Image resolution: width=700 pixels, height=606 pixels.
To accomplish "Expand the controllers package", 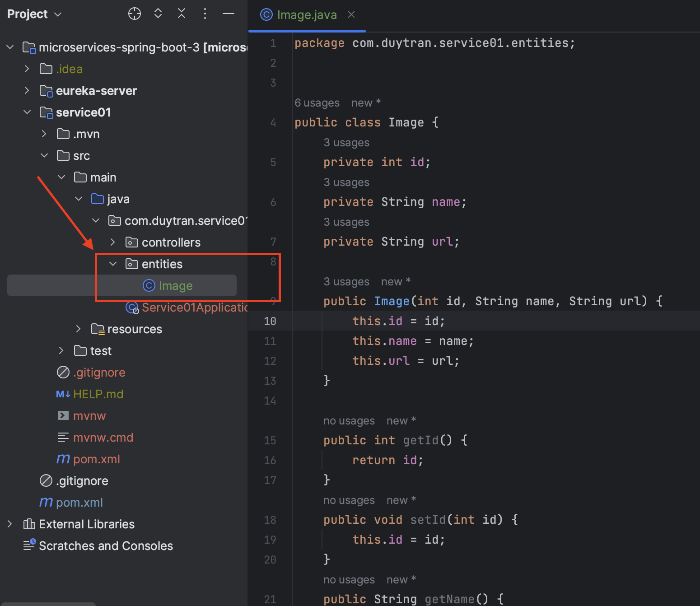I will pos(112,242).
